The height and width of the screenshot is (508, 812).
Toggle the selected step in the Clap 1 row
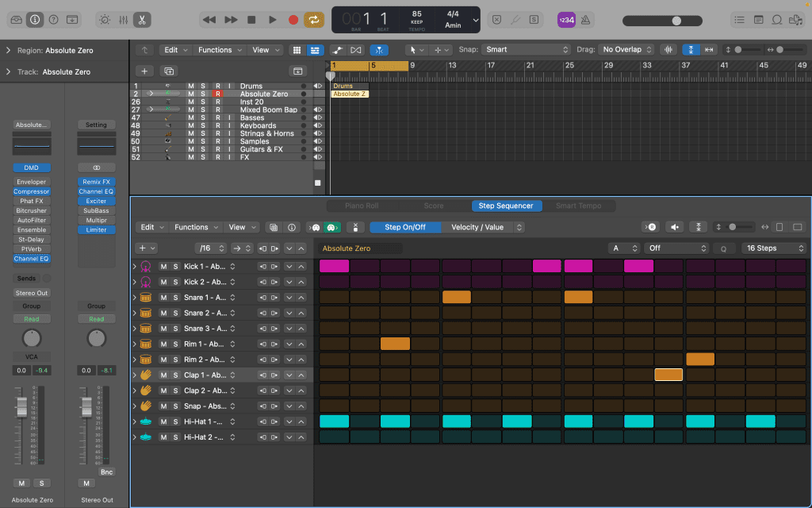(668, 375)
